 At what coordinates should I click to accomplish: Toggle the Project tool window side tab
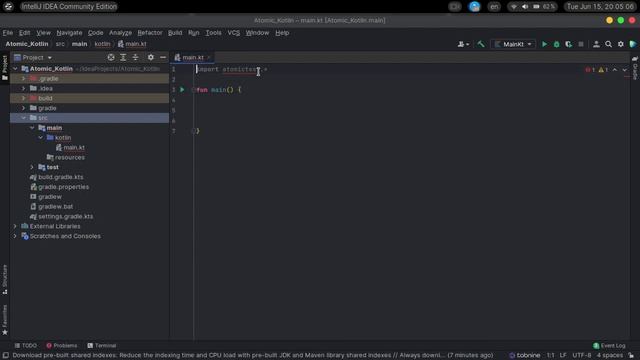click(5, 68)
